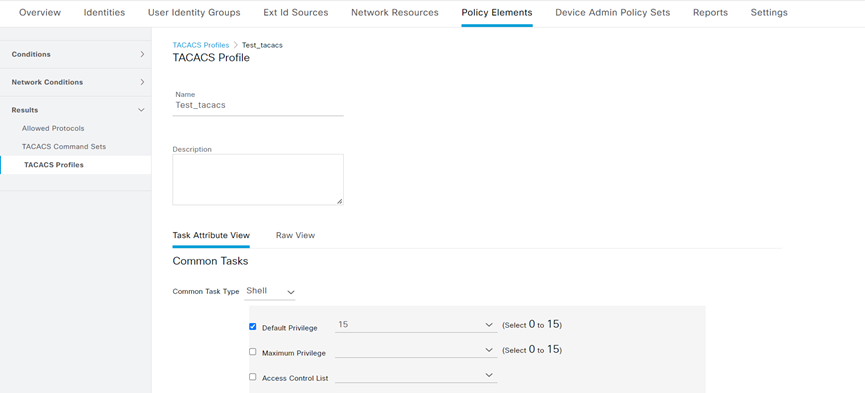Open the Default Privilege value dropdown

(x=416, y=325)
